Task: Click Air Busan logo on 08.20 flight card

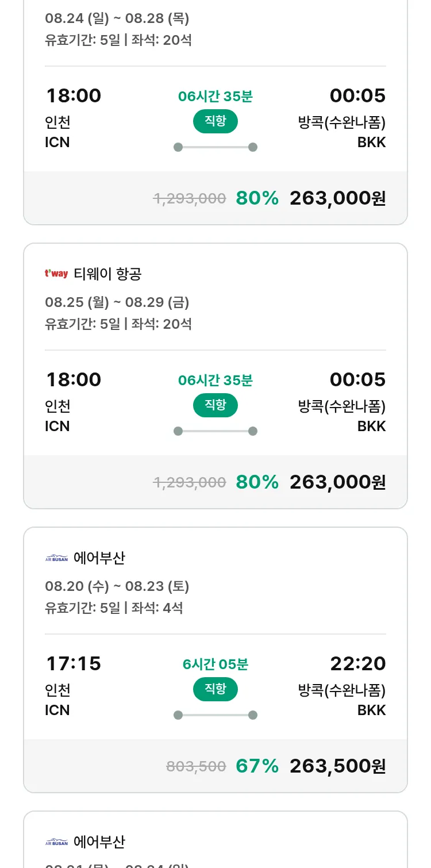Action: coord(56,558)
